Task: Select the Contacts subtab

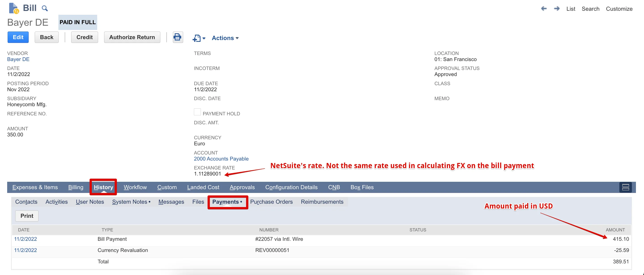Action: pos(26,202)
